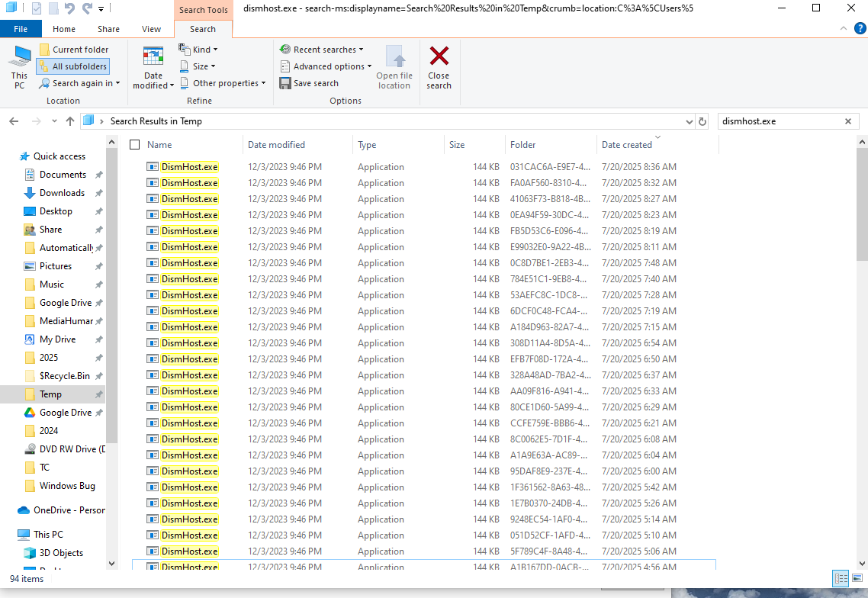
Task: Open Date modified filter dropdown
Action: [153, 67]
